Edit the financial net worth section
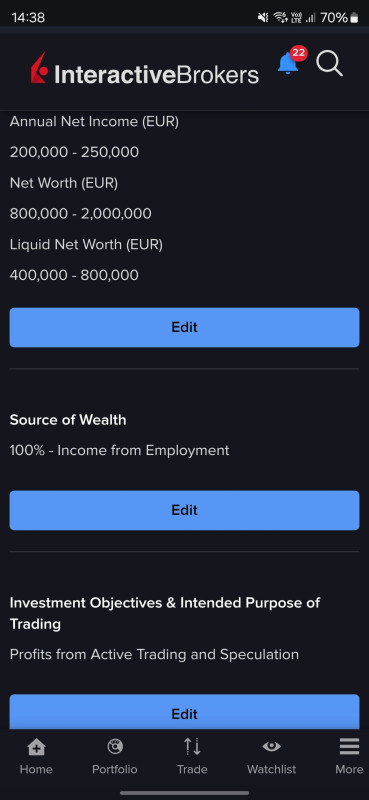369x800 pixels. click(x=184, y=327)
